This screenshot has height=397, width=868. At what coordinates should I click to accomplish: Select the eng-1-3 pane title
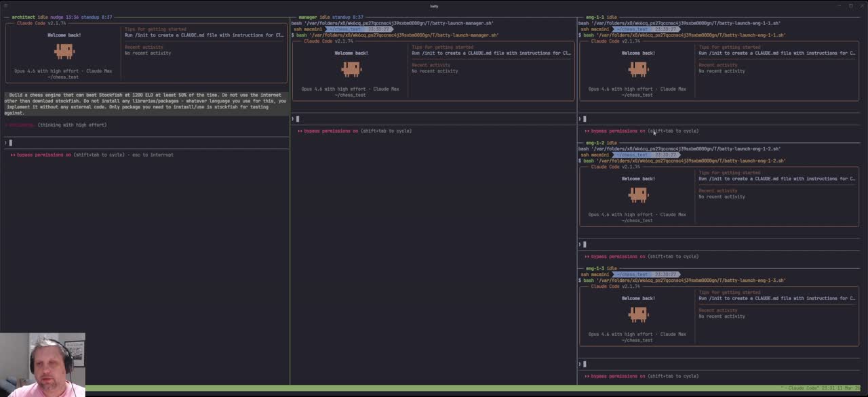pyautogui.click(x=595, y=268)
